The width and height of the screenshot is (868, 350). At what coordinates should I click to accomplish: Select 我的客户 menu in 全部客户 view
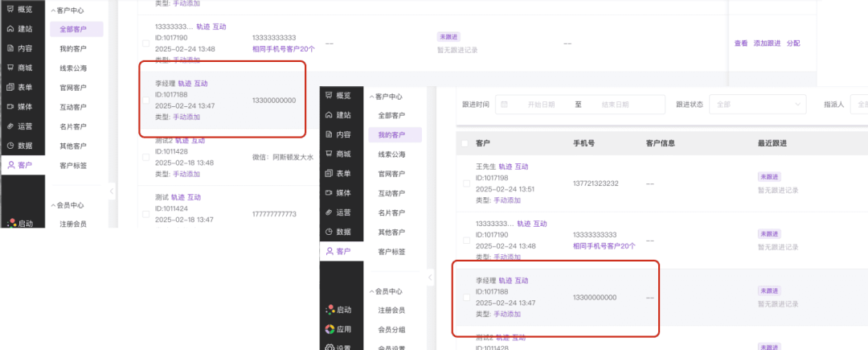point(73,49)
